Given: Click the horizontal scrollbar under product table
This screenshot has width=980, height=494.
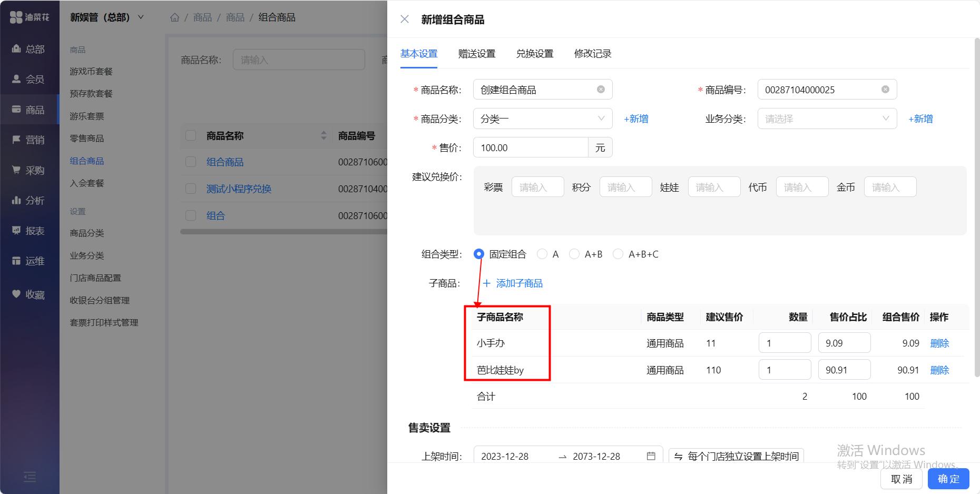Looking at the screenshot, I should point(284,231).
